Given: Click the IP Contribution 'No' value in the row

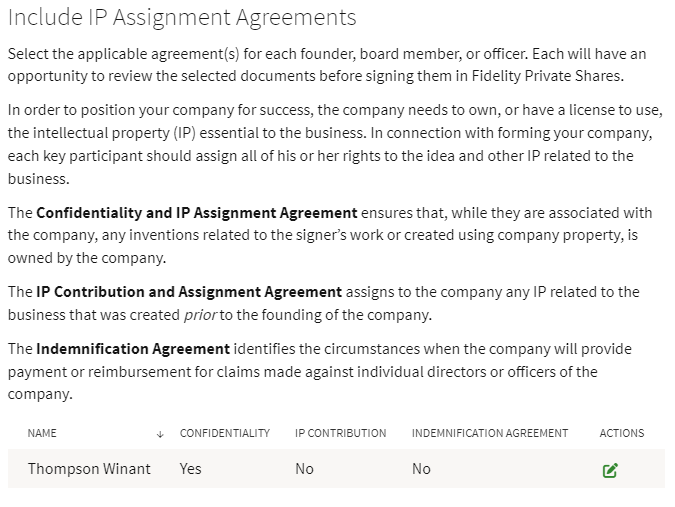Looking at the screenshot, I should point(304,468).
